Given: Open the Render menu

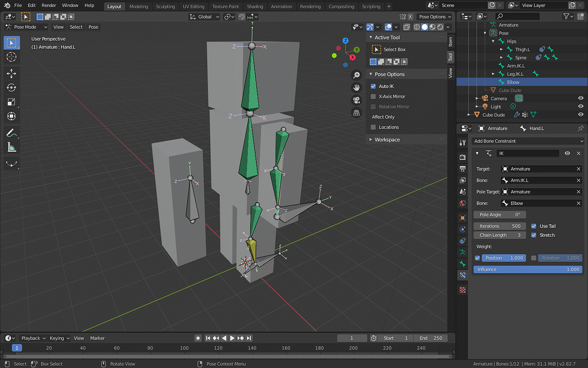Looking at the screenshot, I should pos(49,5).
